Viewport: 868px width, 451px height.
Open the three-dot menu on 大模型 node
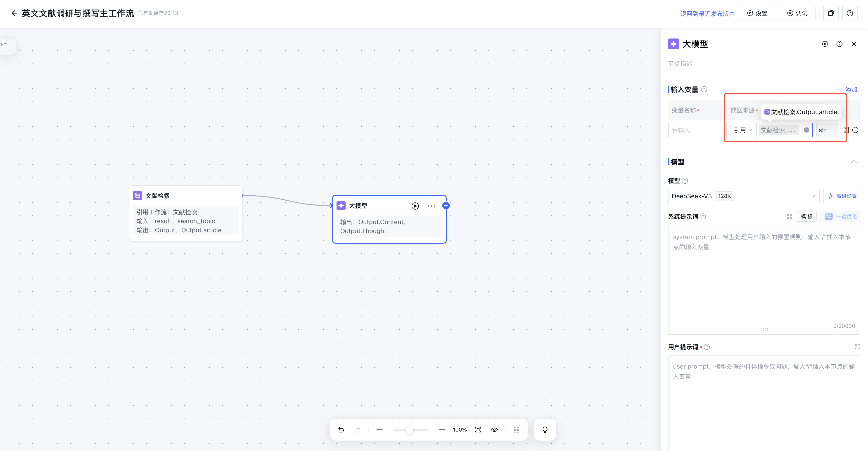point(431,206)
